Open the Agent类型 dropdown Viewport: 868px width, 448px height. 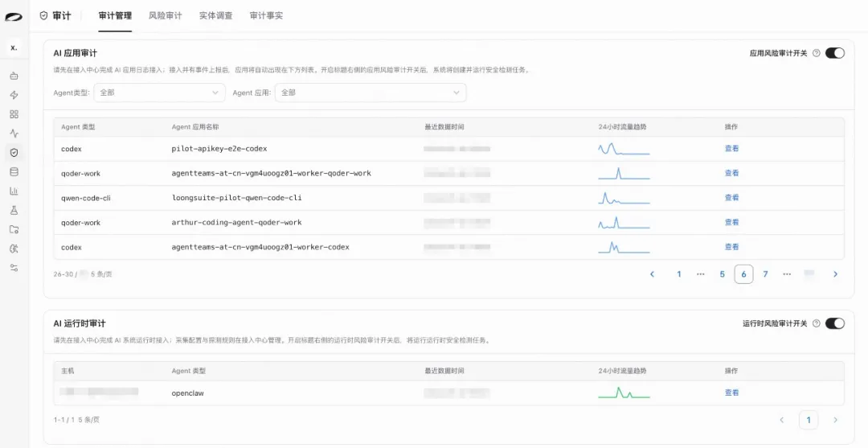(159, 92)
